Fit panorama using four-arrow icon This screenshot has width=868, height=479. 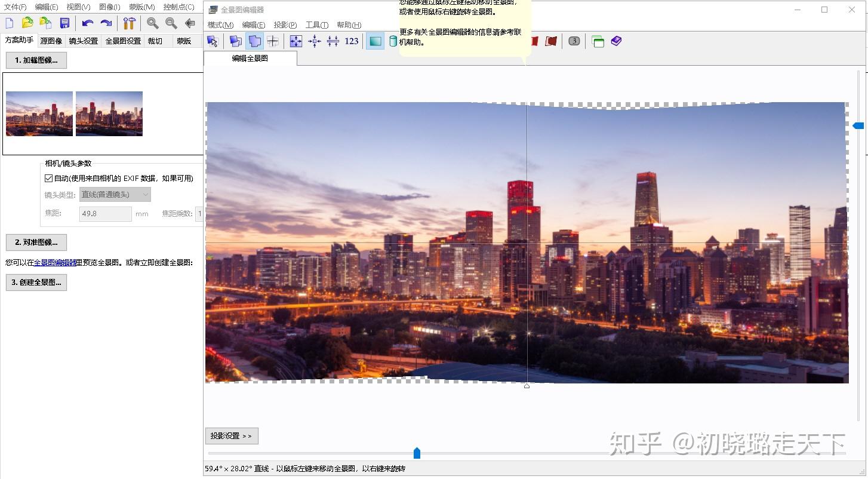tap(296, 41)
